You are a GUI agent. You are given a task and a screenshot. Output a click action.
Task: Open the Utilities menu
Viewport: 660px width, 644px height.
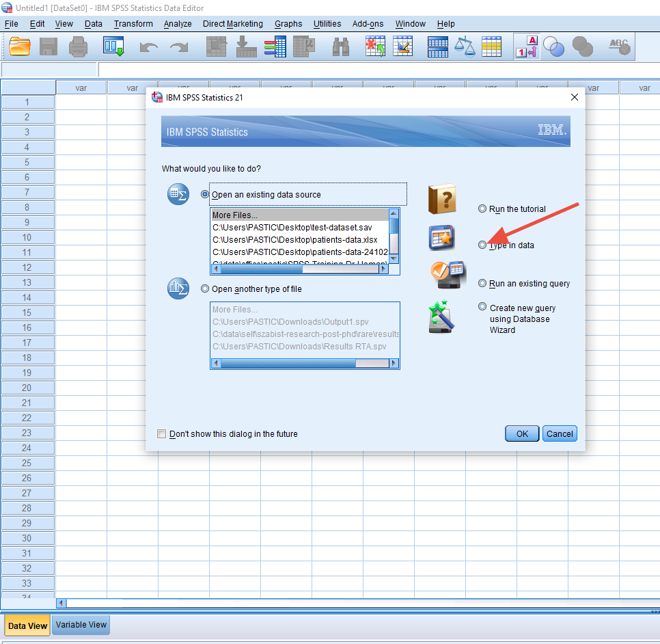pos(327,24)
